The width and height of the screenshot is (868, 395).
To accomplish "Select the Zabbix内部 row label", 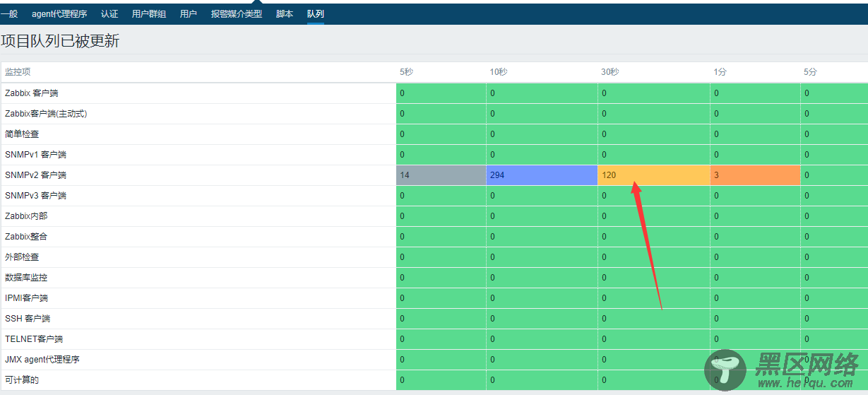I will click(x=26, y=216).
